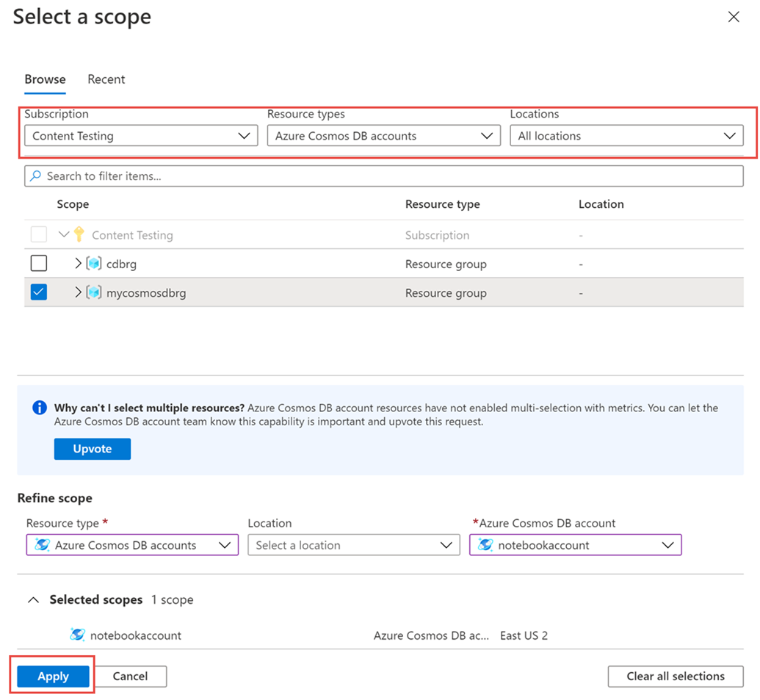Click the cdbrg resource group icon
Screen dimensions: 760x700
coord(93,263)
